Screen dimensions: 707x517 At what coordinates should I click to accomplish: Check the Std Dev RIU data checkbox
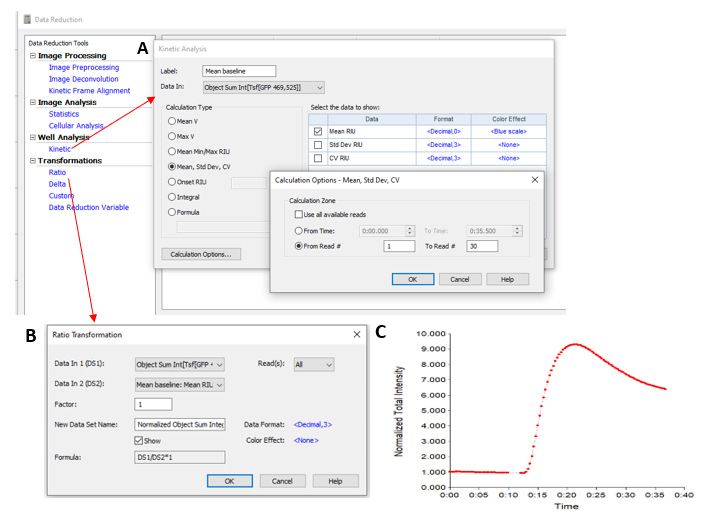tap(318, 145)
